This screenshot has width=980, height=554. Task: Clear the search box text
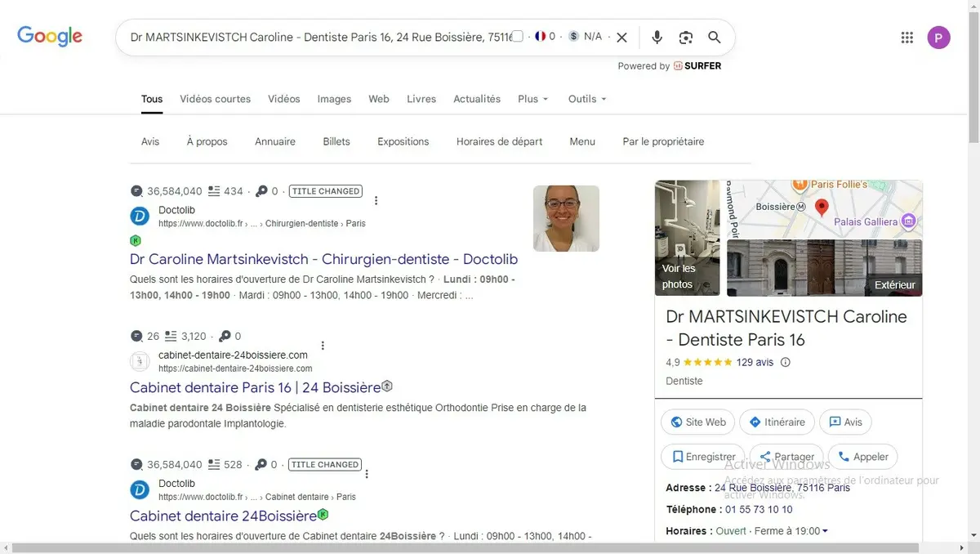(x=621, y=38)
